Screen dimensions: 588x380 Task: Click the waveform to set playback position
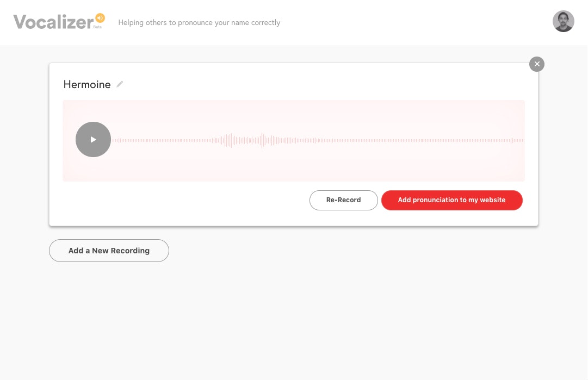click(x=315, y=140)
